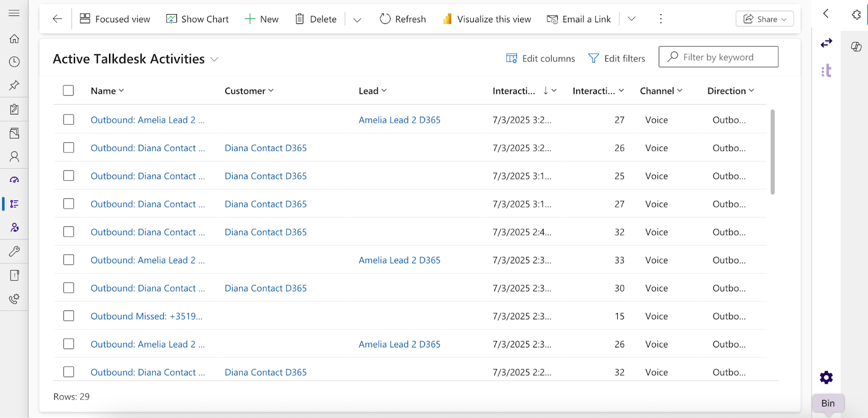This screenshot has width=868, height=418.
Task: Open the clipboard activities sidebar icon
Action: [14, 109]
